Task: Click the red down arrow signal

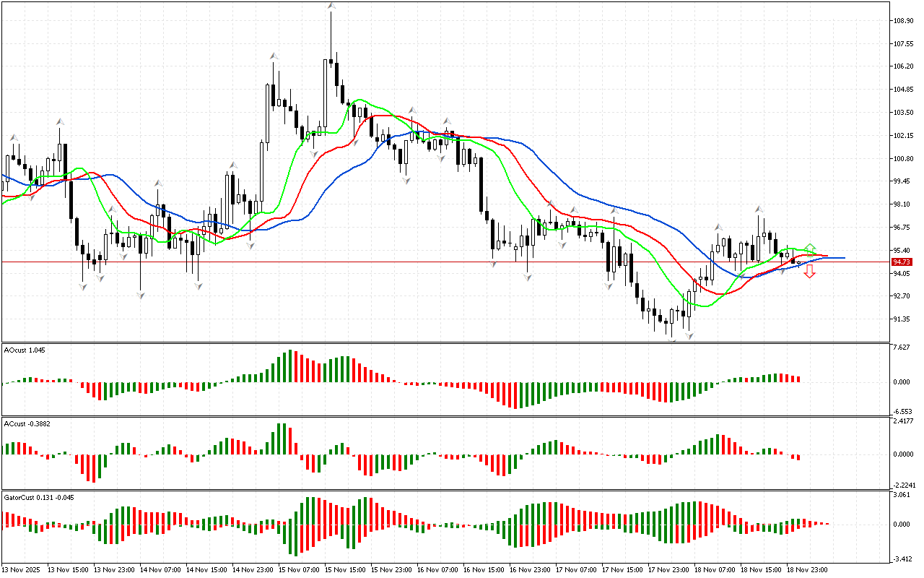Action: [x=810, y=272]
